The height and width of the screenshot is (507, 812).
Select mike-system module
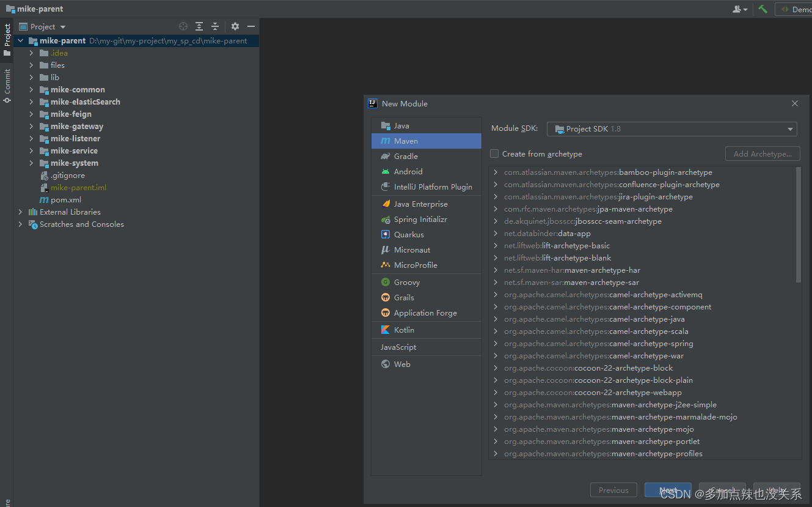coord(75,163)
